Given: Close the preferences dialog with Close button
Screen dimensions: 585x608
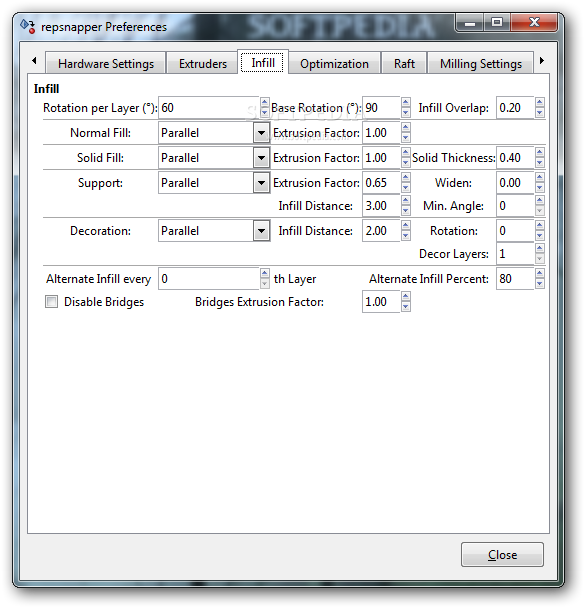Looking at the screenshot, I should coord(502,554).
